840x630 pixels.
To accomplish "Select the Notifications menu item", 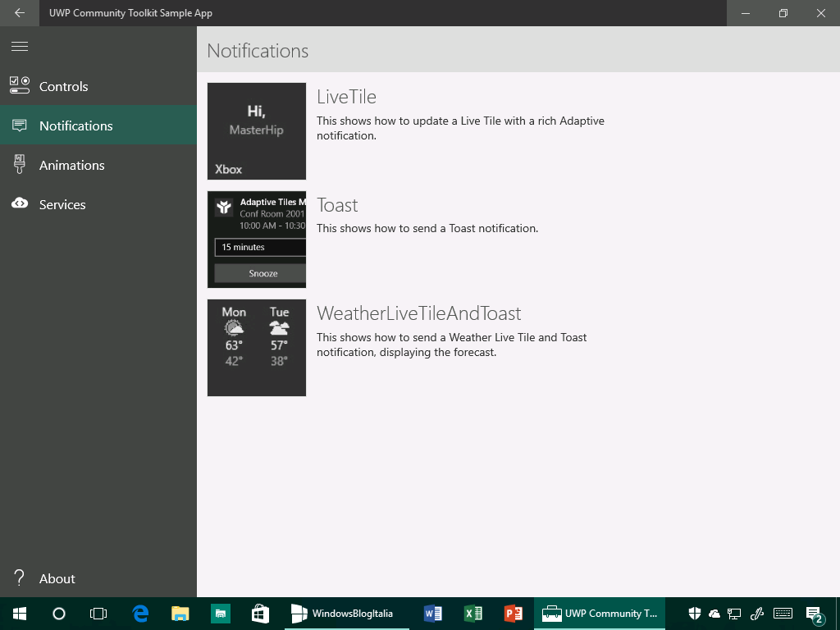I will tap(98, 126).
